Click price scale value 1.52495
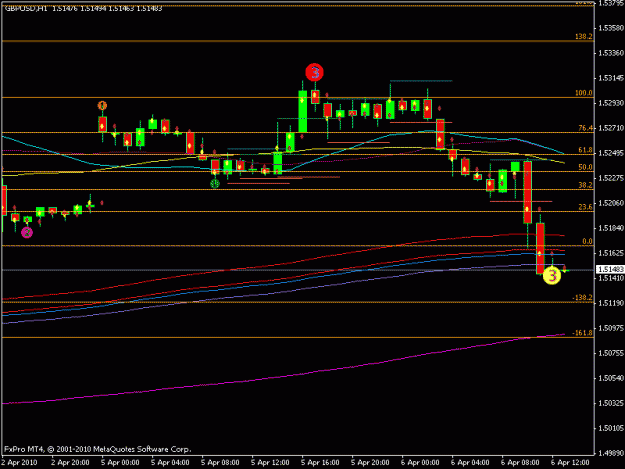The height and width of the screenshot is (469, 625). click(611, 153)
